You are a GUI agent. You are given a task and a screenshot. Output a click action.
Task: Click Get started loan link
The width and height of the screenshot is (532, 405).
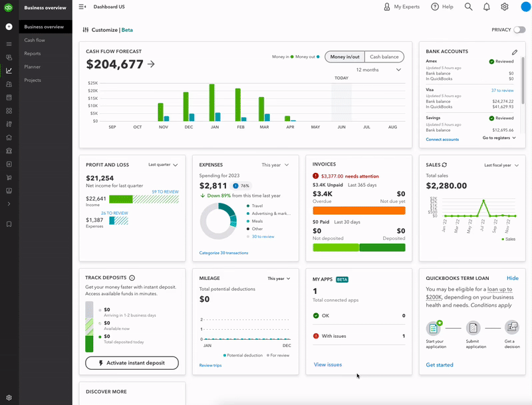[440, 365]
